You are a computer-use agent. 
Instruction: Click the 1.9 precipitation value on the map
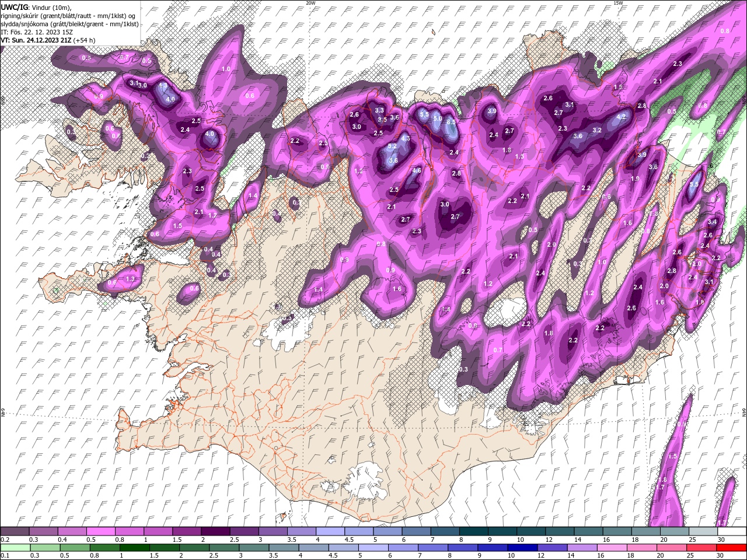click(x=635, y=179)
